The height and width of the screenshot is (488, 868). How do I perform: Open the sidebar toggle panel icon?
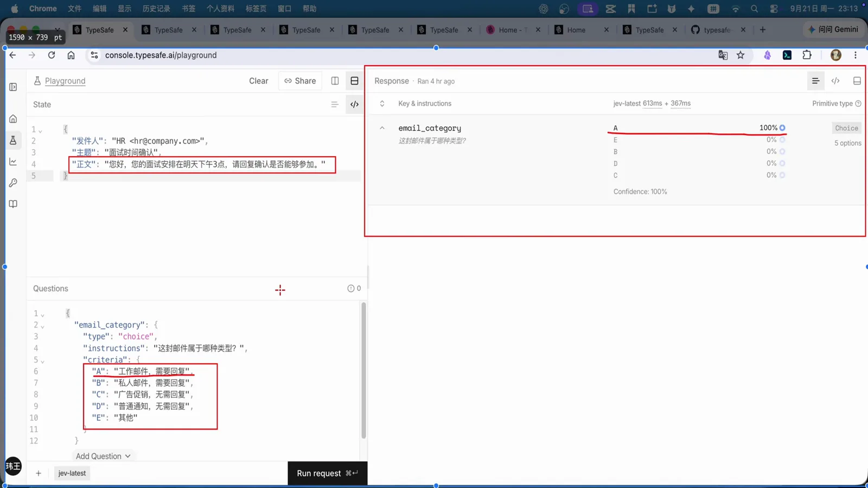(x=13, y=87)
